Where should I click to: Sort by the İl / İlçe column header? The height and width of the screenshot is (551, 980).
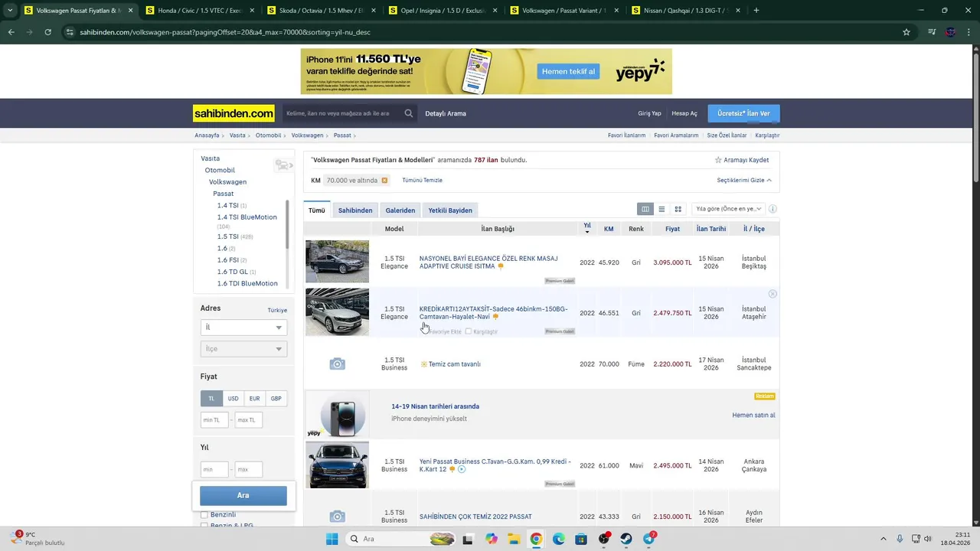click(754, 229)
